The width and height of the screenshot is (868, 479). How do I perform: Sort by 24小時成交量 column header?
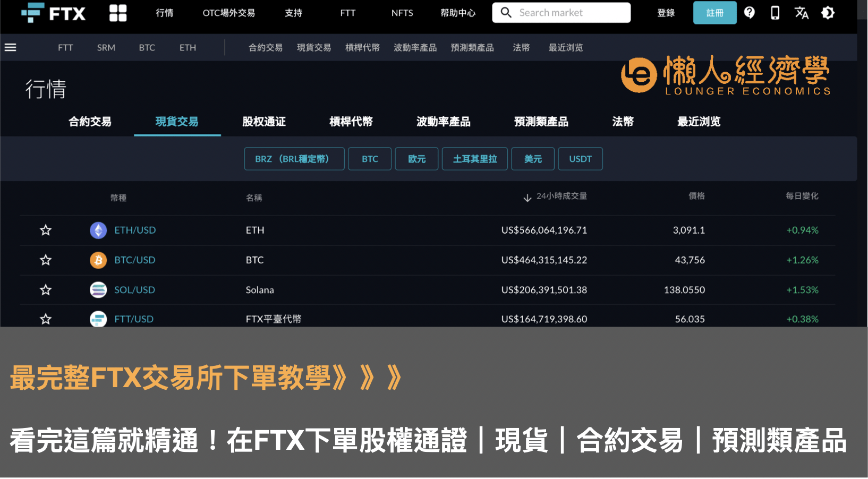561,196
